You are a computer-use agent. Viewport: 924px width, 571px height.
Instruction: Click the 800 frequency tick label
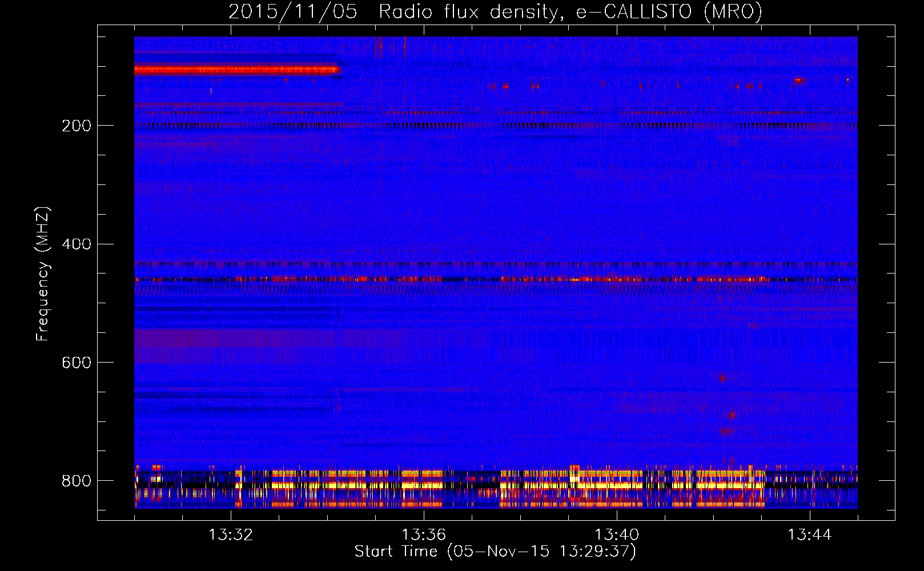click(77, 481)
